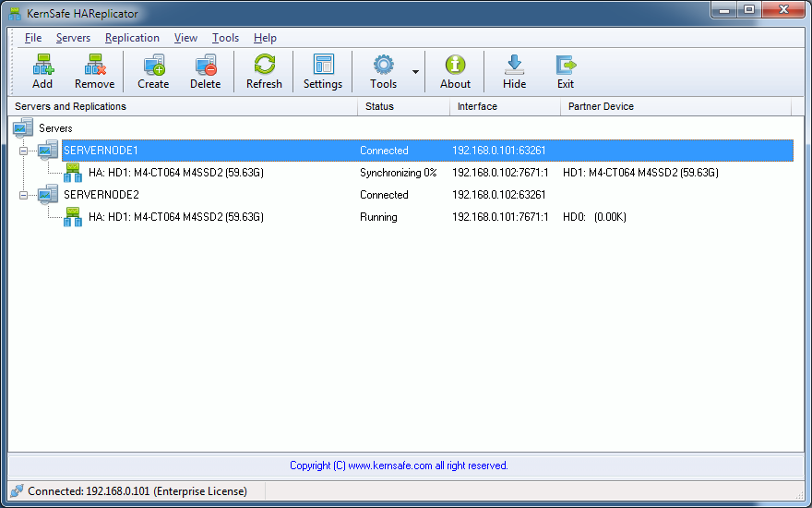This screenshot has height=508, width=812.
Task: Select the SERVERNODE2 row
Action: coord(101,195)
